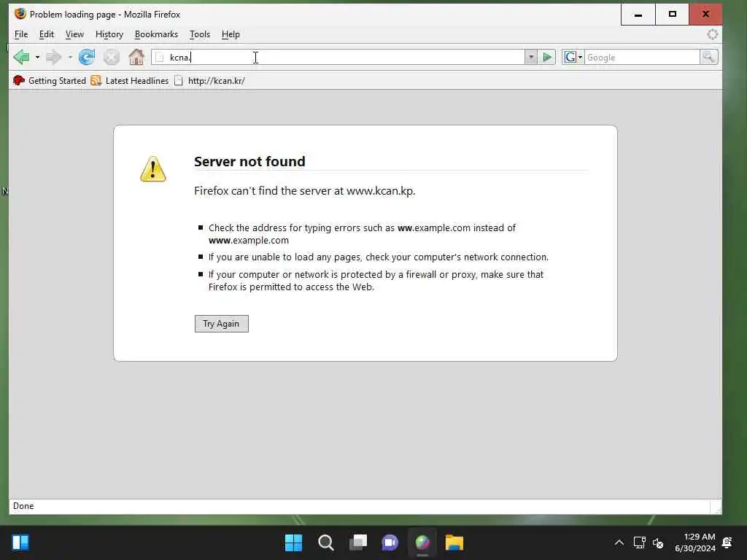
Task: Open the View menu
Action: click(74, 34)
